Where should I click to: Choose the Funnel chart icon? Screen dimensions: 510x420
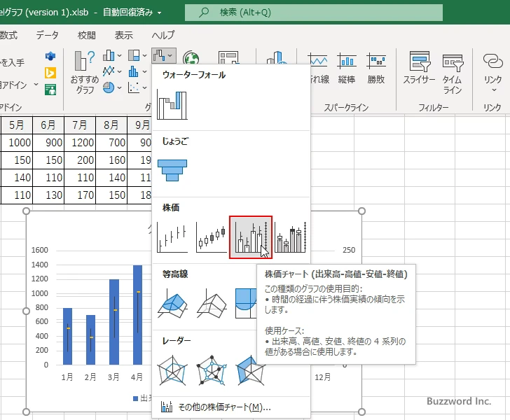172,170
